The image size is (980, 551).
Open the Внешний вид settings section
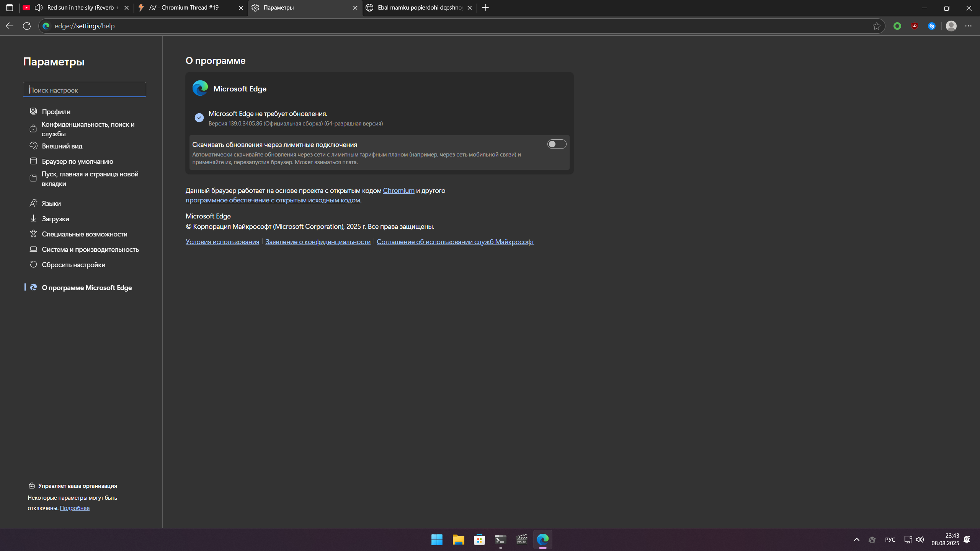[62, 146]
